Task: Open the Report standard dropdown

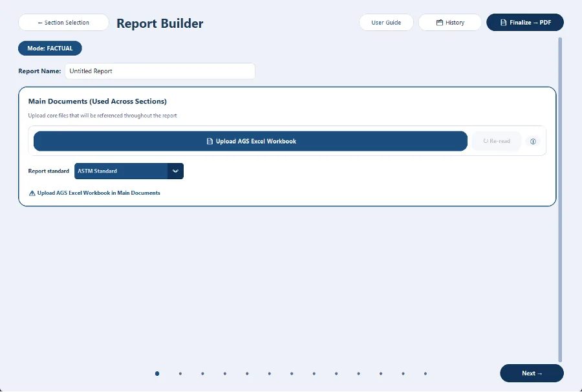Action: (129, 171)
